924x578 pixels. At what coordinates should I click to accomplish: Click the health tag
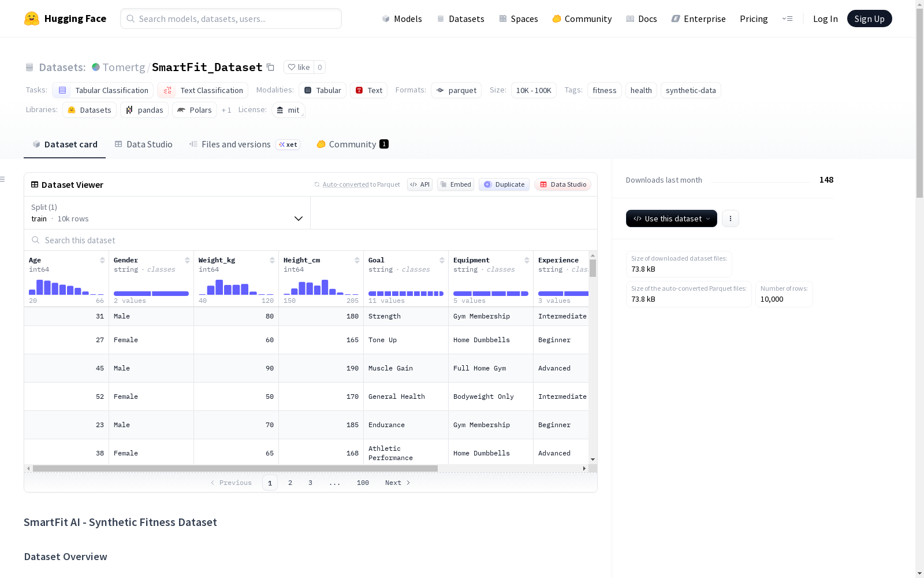pos(641,90)
